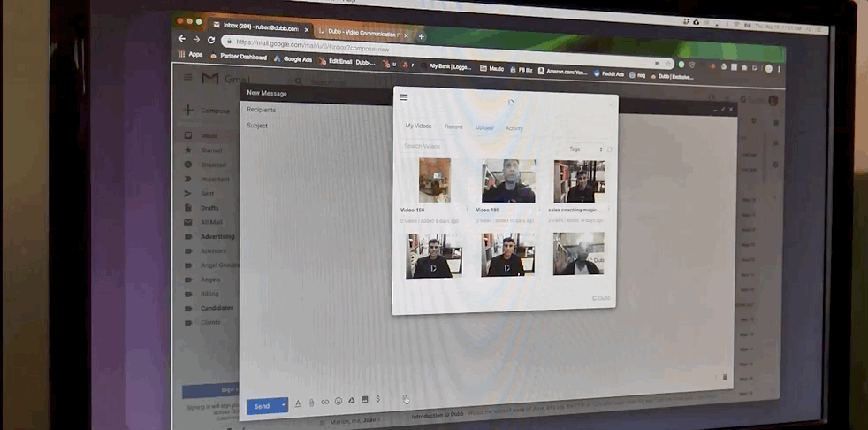Click the dollar sign send-money icon
This screenshot has width=868, height=430.
tap(378, 398)
